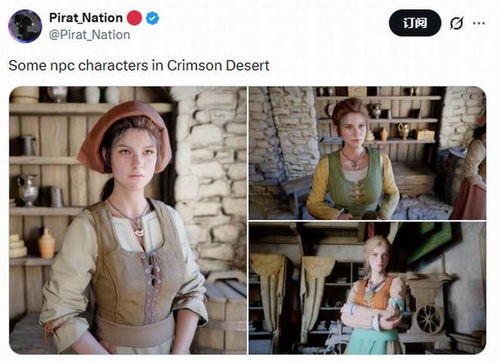The image size is (499, 362).
Task: Visit the @Pirat_Nation handle link
Action: (89, 35)
